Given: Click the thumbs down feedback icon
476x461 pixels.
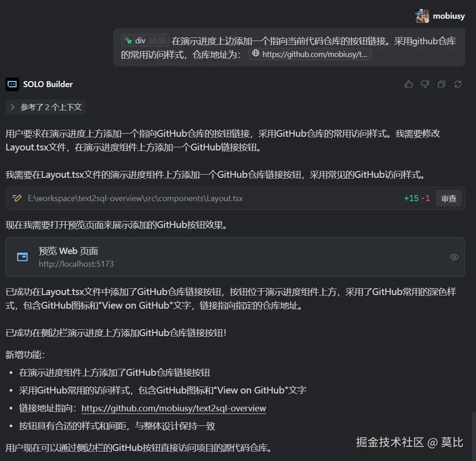Looking at the screenshot, I should pos(425,84).
